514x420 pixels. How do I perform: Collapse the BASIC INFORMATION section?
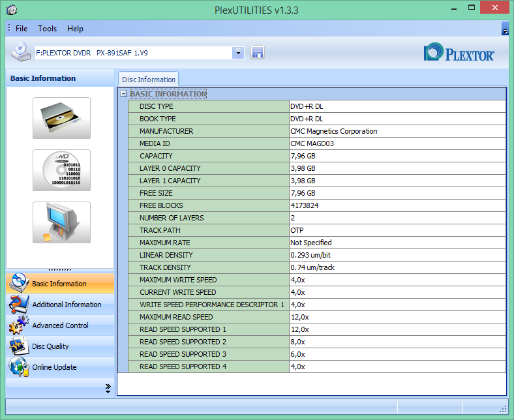[123, 94]
